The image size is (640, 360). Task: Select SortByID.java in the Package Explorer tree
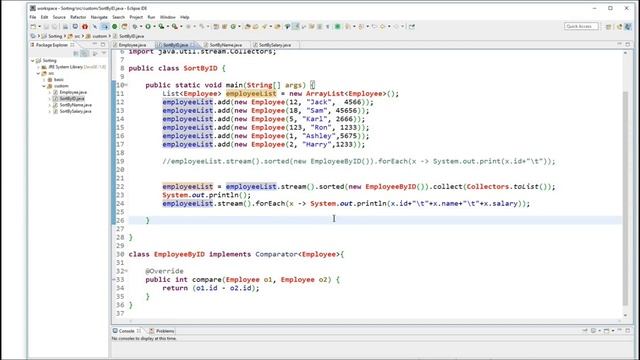click(72, 98)
